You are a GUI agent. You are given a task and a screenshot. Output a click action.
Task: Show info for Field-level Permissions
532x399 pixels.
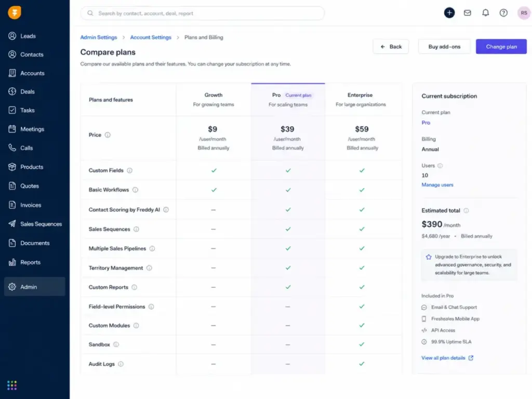(151, 307)
